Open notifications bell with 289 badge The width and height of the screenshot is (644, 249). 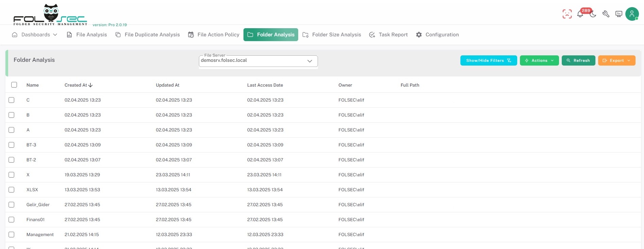coord(580,14)
